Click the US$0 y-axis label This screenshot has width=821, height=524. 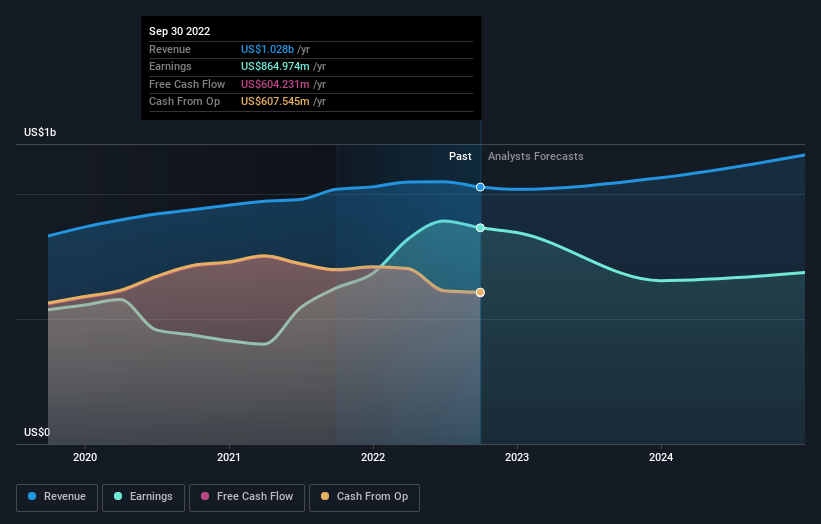coord(37,432)
